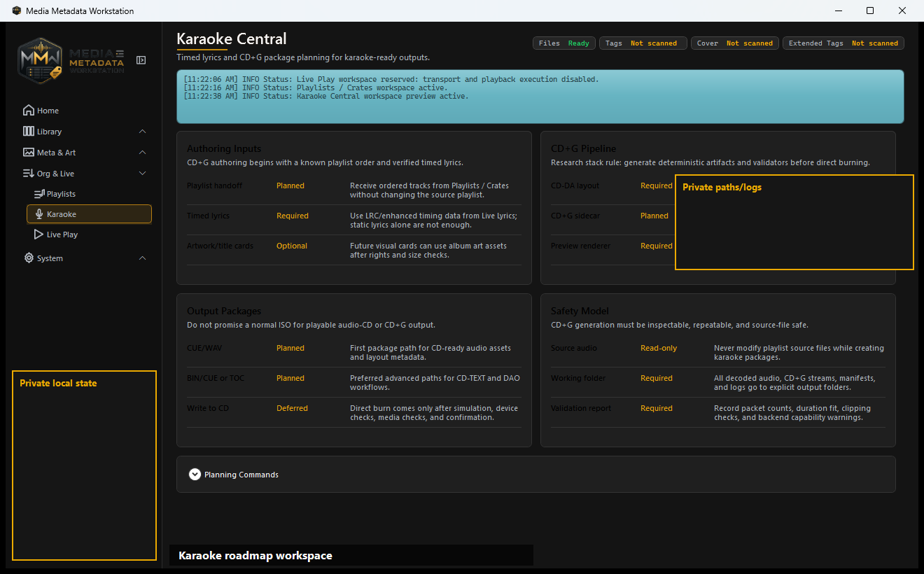Click the Karaoke Central workspace preview log line
This screenshot has width=924, height=574.
(x=326, y=97)
